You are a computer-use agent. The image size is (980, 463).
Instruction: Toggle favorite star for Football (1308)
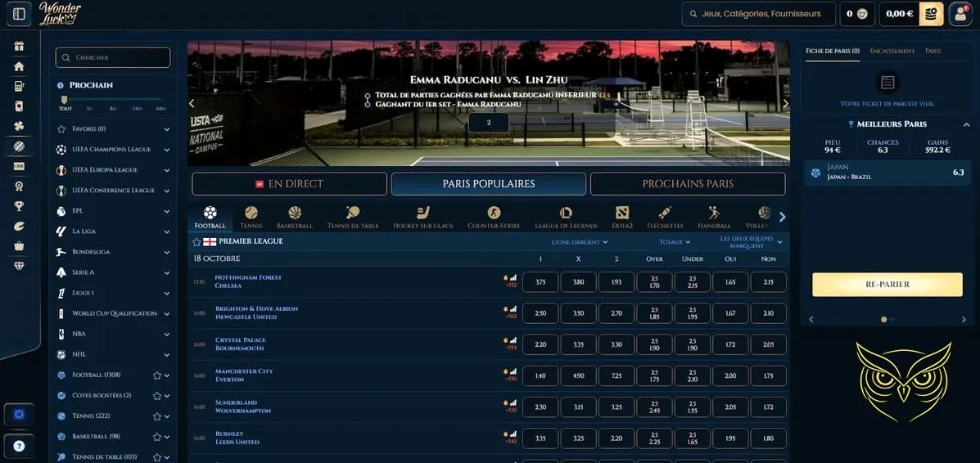coord(156,375)
